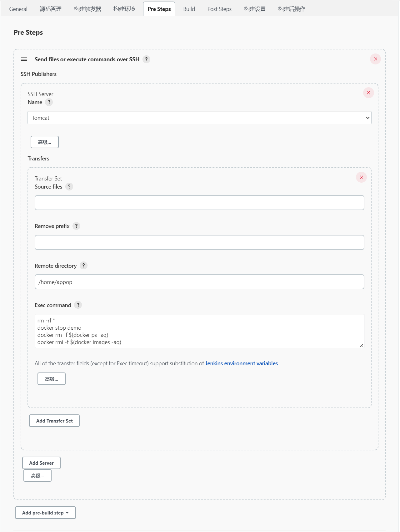Expand advanced options under SSH Server name

tap(45, 142)
